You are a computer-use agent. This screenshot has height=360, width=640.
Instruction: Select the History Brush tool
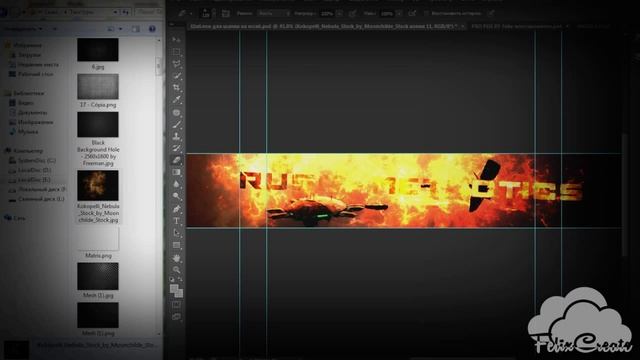click(x=176, y=148)
